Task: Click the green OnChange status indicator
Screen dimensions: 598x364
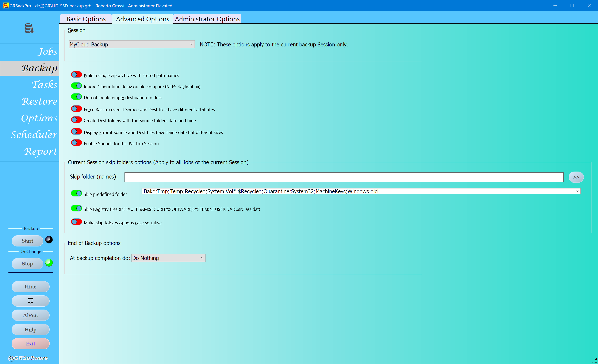Action: (49, 263)
